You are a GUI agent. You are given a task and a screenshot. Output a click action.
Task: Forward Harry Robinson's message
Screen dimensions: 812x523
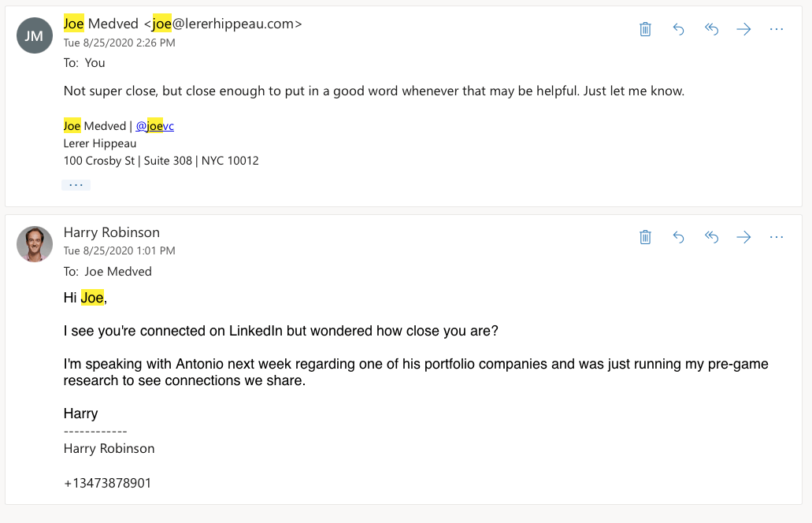click(743, 237)
